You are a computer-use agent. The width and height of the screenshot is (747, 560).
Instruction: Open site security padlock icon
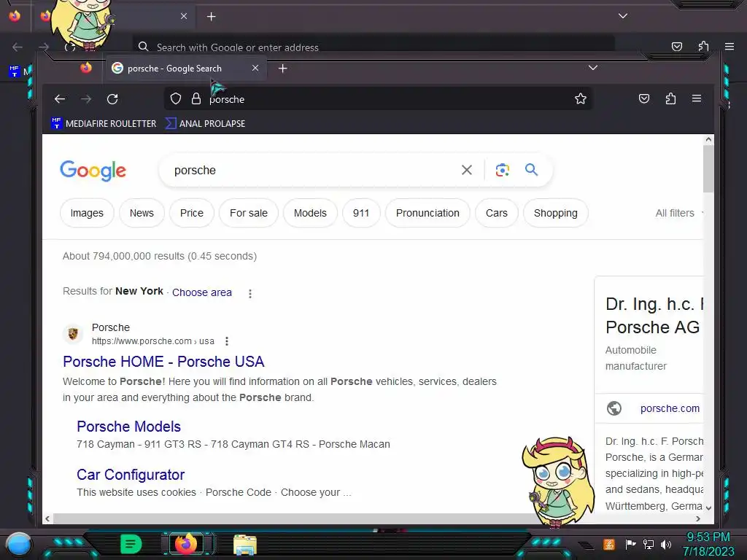(x=196, y=99)
